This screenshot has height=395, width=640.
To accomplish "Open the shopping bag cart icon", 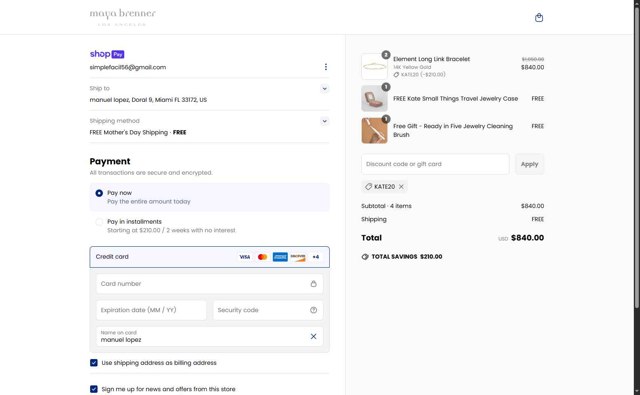I will [539, 18].
